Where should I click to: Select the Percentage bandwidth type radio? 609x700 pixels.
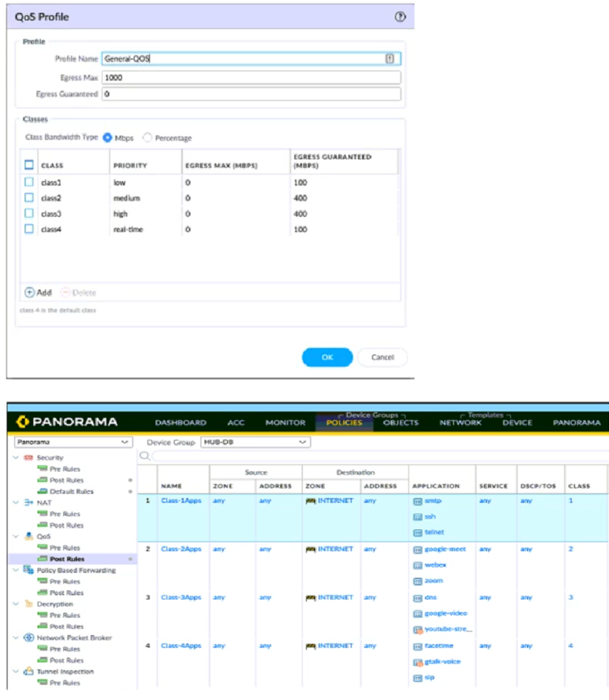147,138
